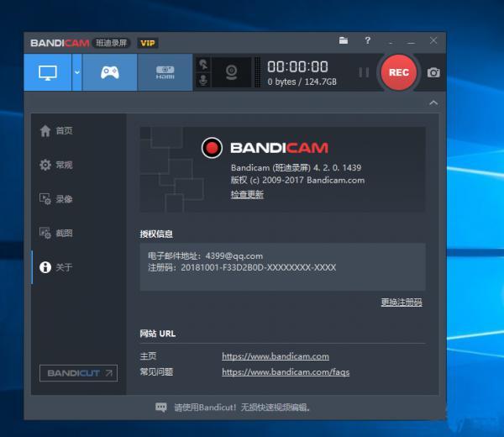The image size is (504, 437).
Task: Click the 0 bytes / 124.7GB text
Action: [x=302, y=82]
